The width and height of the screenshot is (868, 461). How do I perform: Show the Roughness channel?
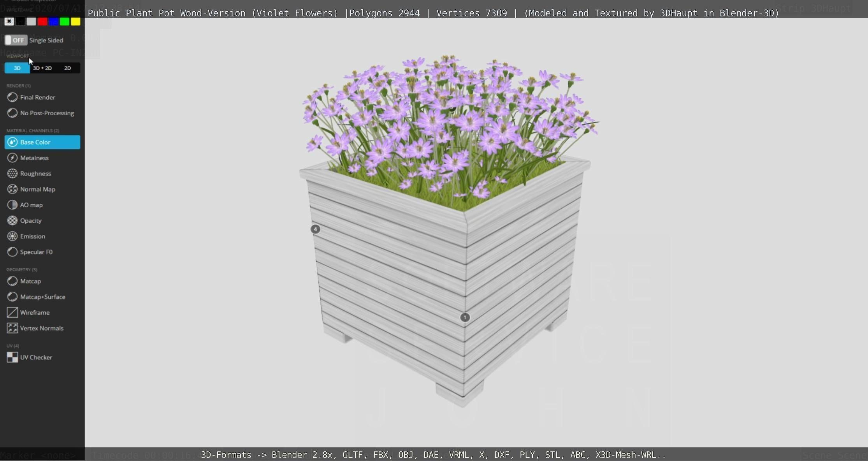42,173
